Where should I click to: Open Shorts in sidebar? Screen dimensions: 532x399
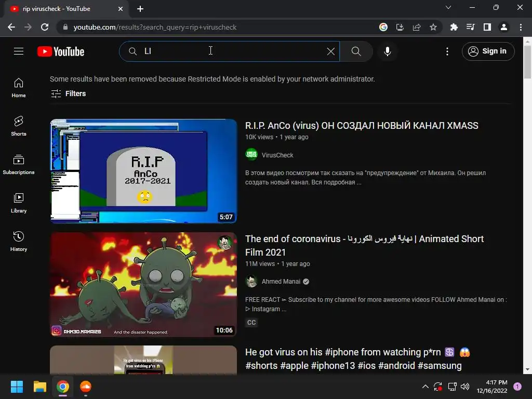tap(19, 126)
